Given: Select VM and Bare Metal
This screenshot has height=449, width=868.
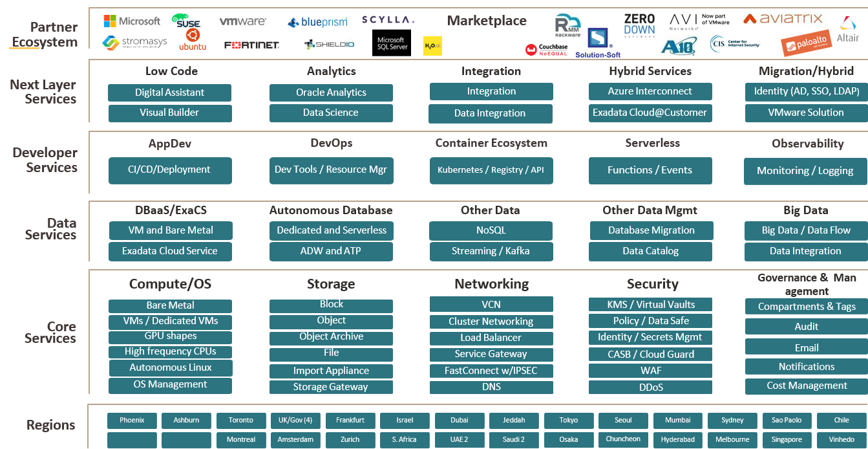Looking at the screenshot, I should (x=171, y=230).
